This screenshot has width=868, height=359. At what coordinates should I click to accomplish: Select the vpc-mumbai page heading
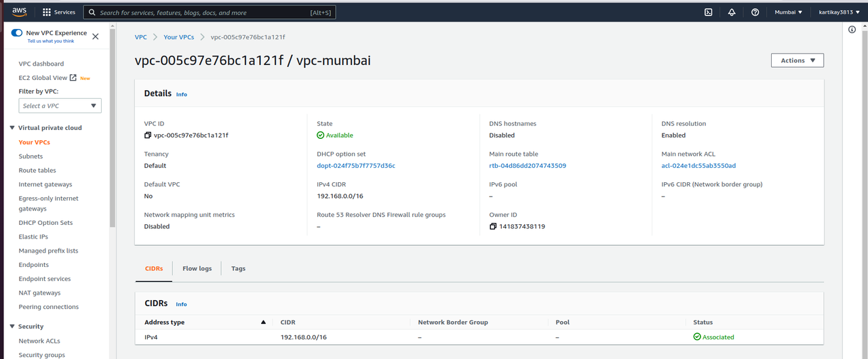coord(252,60)
